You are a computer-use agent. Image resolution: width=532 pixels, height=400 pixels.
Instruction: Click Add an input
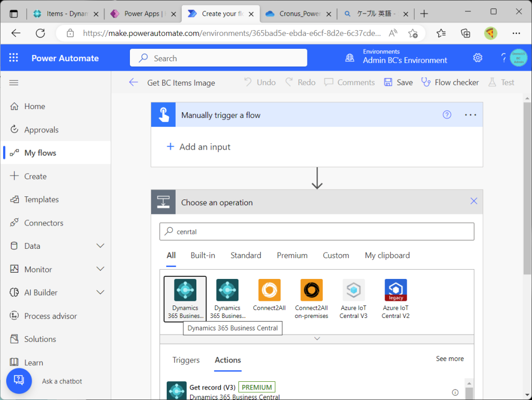[x=198, y=146]
